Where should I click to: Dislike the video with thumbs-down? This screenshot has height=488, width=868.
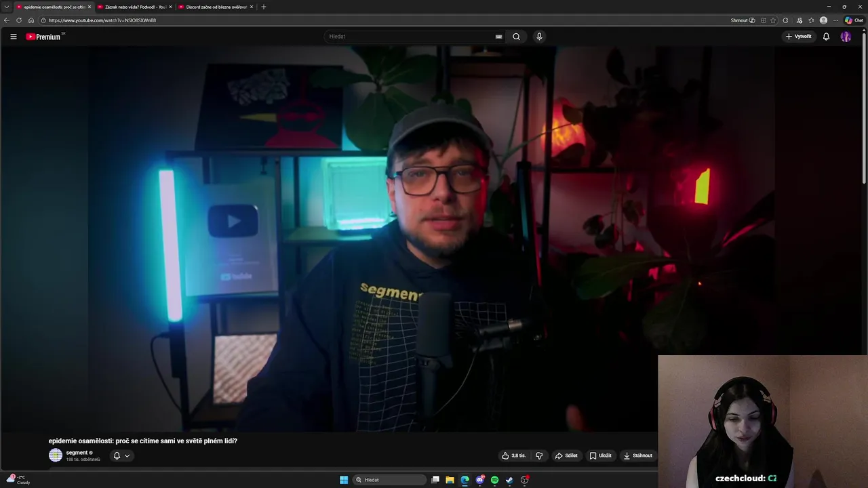[539, 455]
